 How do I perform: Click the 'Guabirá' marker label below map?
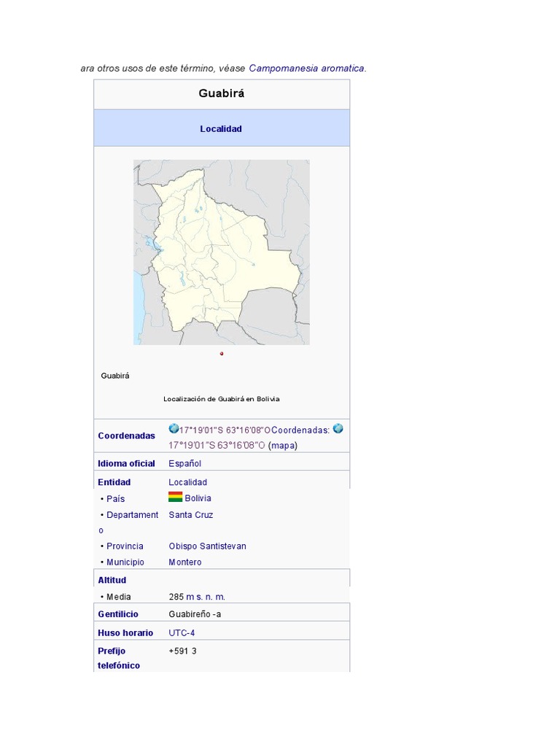click(x=115, y=376)
